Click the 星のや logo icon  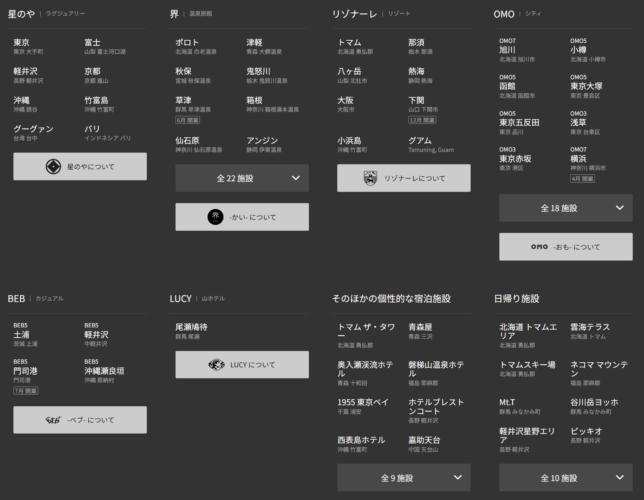[53, 167]
